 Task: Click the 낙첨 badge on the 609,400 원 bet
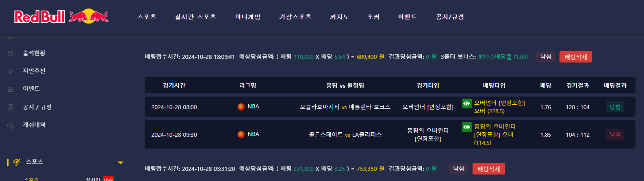tap(546, 57)
